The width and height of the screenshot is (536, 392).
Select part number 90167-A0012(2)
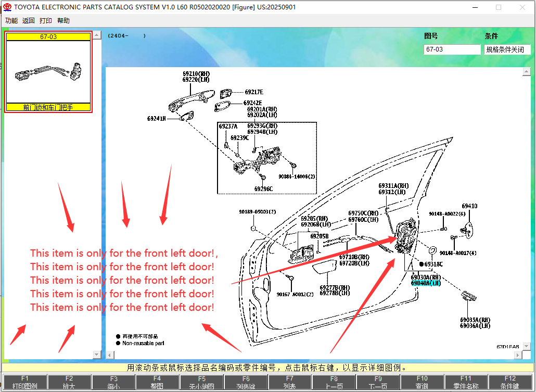point(295,294)
